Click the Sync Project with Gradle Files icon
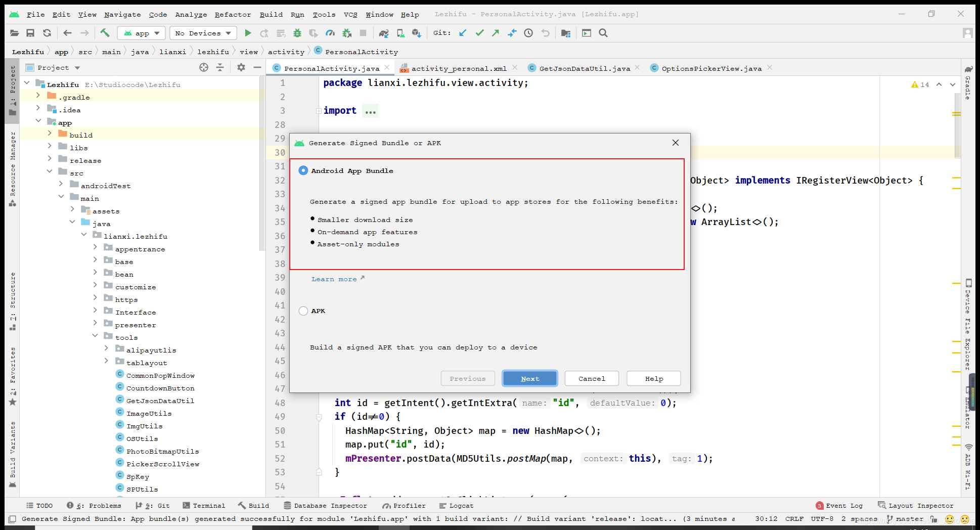The width and height of the screenshot is (980, 530). click(384, 33)
